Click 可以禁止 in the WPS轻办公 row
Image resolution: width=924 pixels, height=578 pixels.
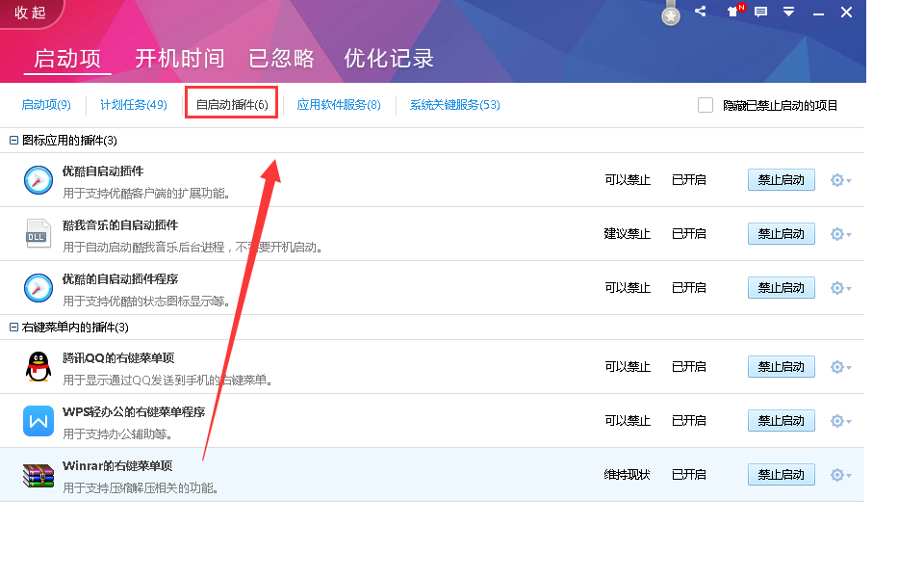628,421
